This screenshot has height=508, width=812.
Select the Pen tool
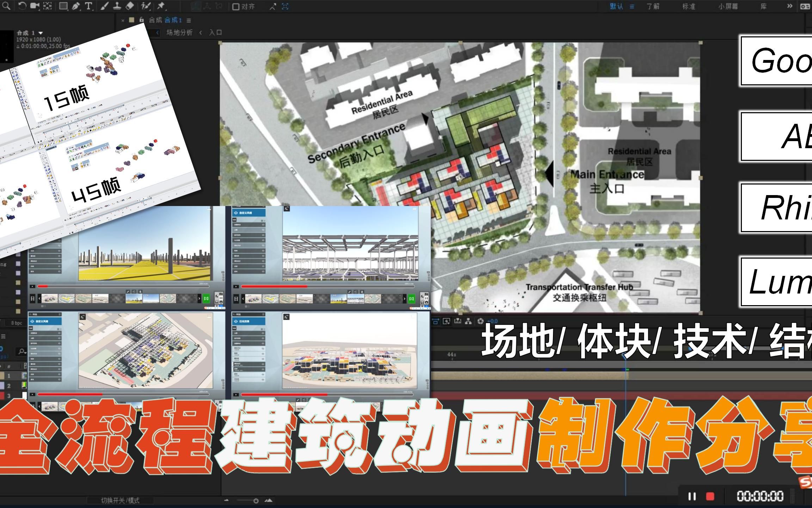[75, 6]
